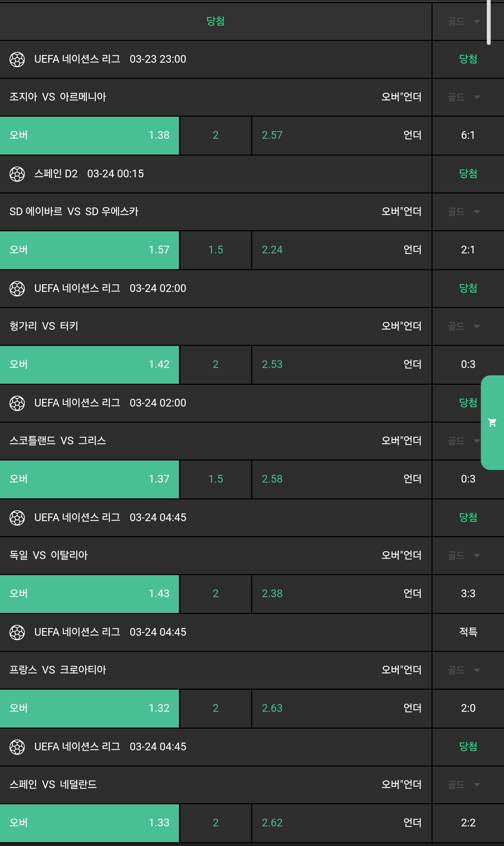Click soccer ball icon beside 스페인 D2
The image size is (504, 846).
pos(17,174)
